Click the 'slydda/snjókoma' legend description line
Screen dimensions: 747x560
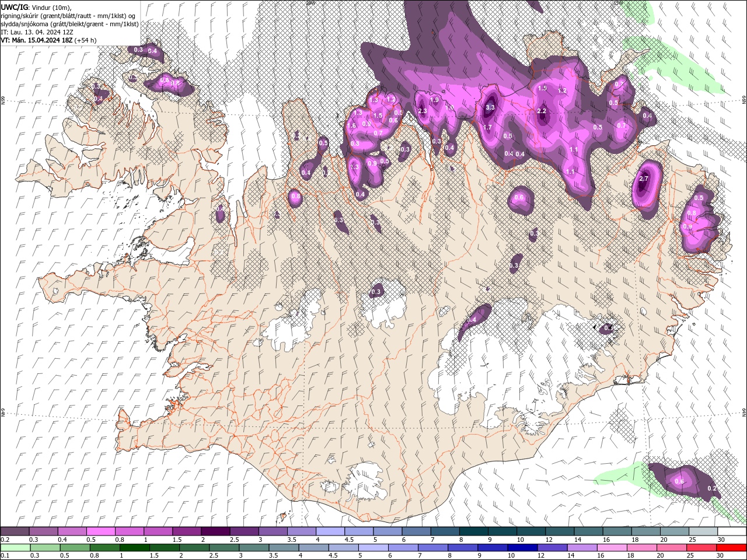click(70, 24)
